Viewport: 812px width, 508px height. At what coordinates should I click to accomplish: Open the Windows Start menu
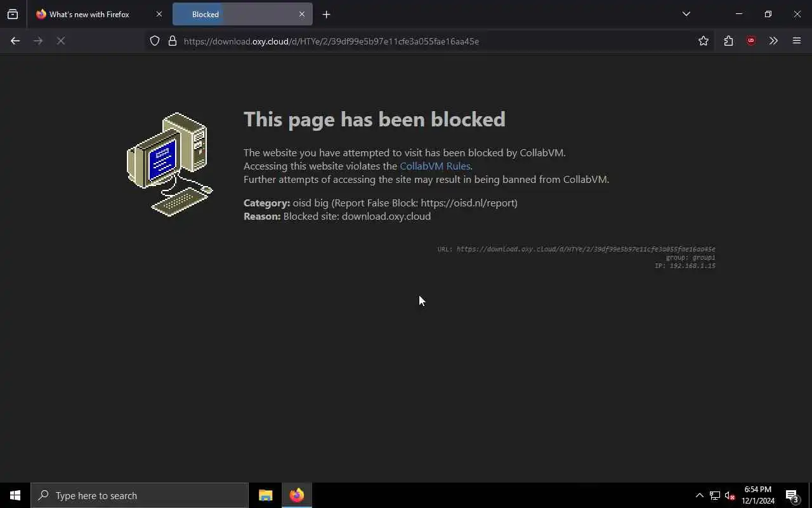pyautogui.click(x=15, y=495)
